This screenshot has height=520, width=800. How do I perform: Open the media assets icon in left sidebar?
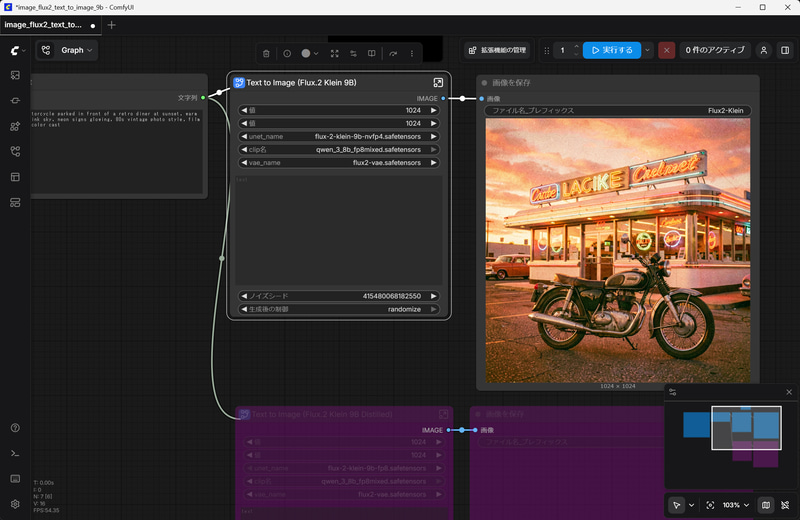pos(15,75)
